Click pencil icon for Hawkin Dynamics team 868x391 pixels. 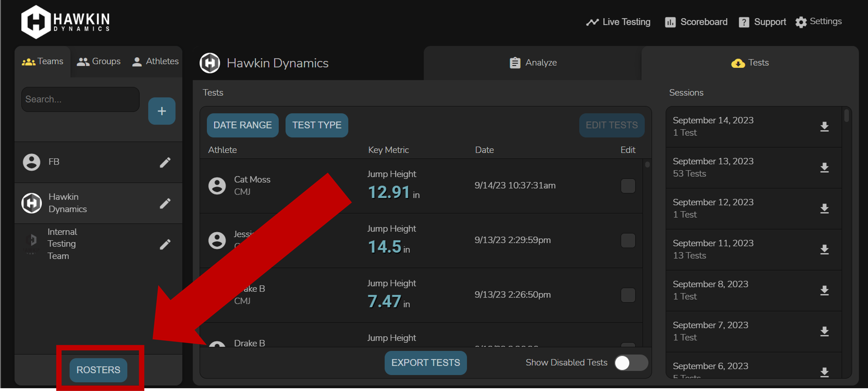(x=165, y=203)
